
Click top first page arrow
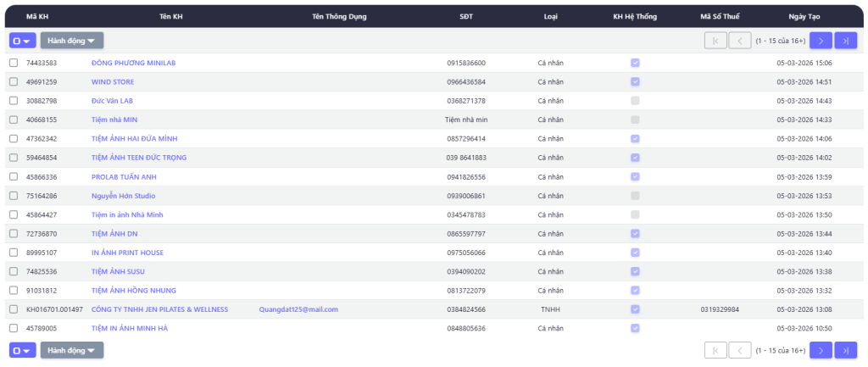715,40
